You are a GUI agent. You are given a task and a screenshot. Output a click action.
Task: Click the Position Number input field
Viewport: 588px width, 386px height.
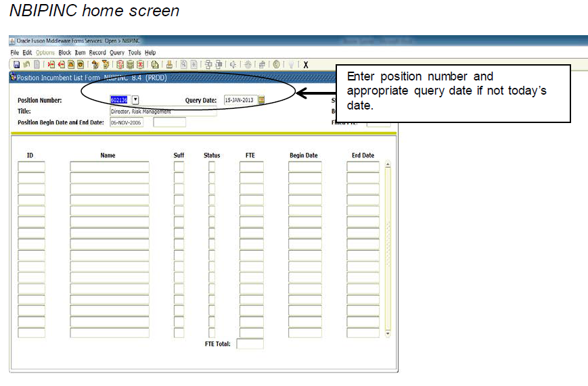pyautogui.click(x=118, y=100)
